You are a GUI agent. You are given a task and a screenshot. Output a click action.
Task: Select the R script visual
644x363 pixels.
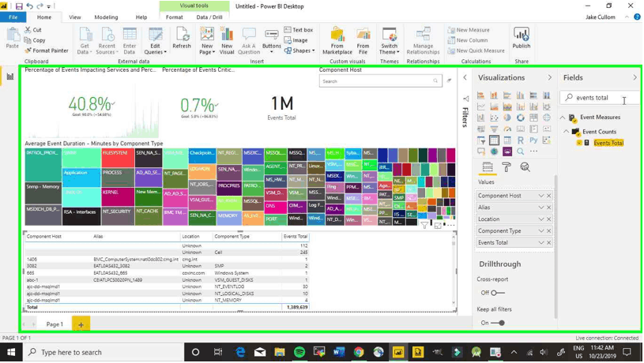[x=521, y=140]
